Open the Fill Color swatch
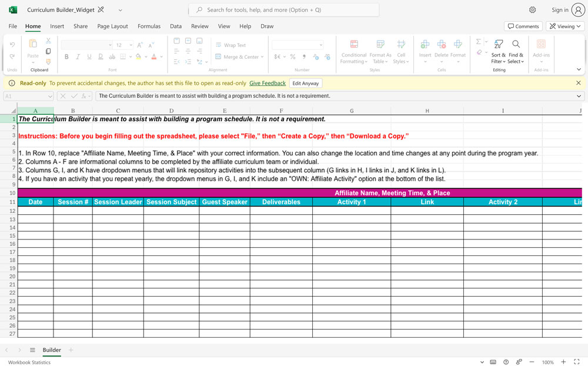 [x=138, y=56]
